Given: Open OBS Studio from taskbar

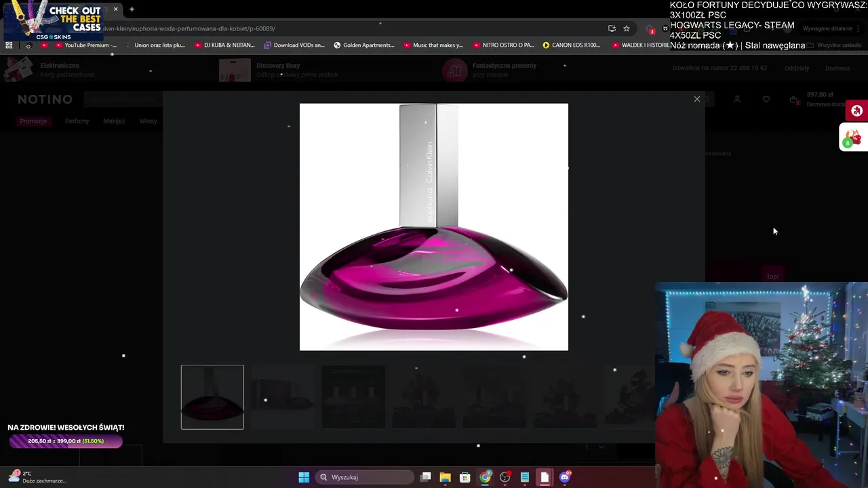Looking at the screenshot, I should 505,477.
